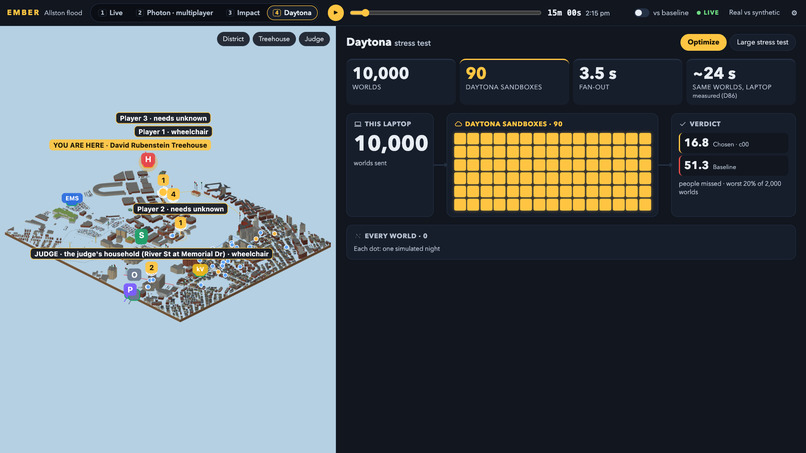Click the 3.5 s Fan-out stat card
The width and height of the screenshot is (806, 453).
pos(628,82)
